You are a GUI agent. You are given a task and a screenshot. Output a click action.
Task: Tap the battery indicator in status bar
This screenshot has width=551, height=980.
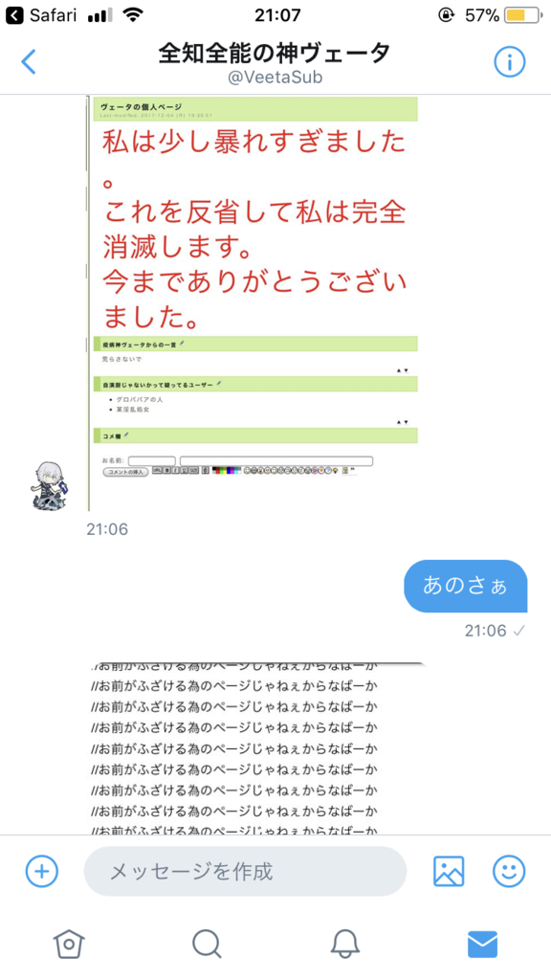(x=523, y=15)
